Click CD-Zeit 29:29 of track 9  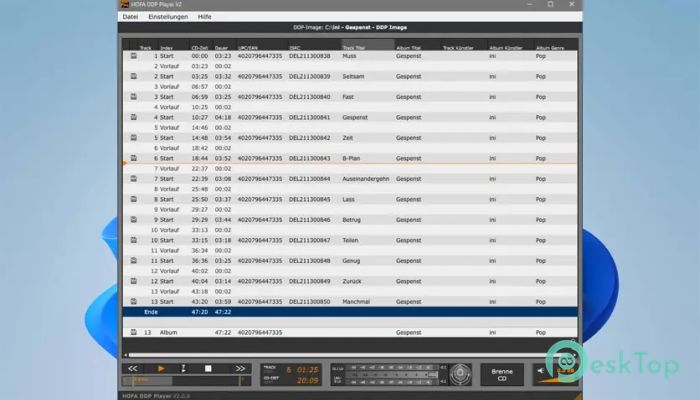pos(200,220)
